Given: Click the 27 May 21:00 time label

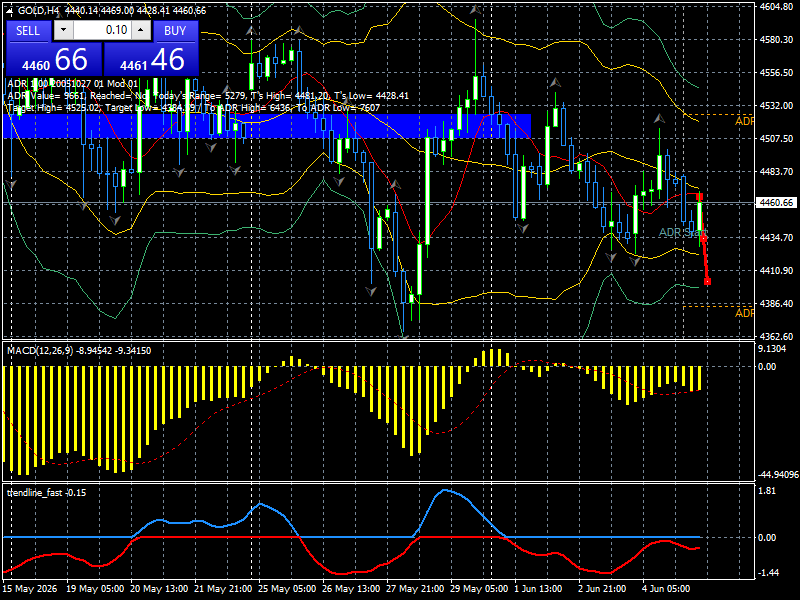Looking at the screenshot, I should tap(415, 589).
